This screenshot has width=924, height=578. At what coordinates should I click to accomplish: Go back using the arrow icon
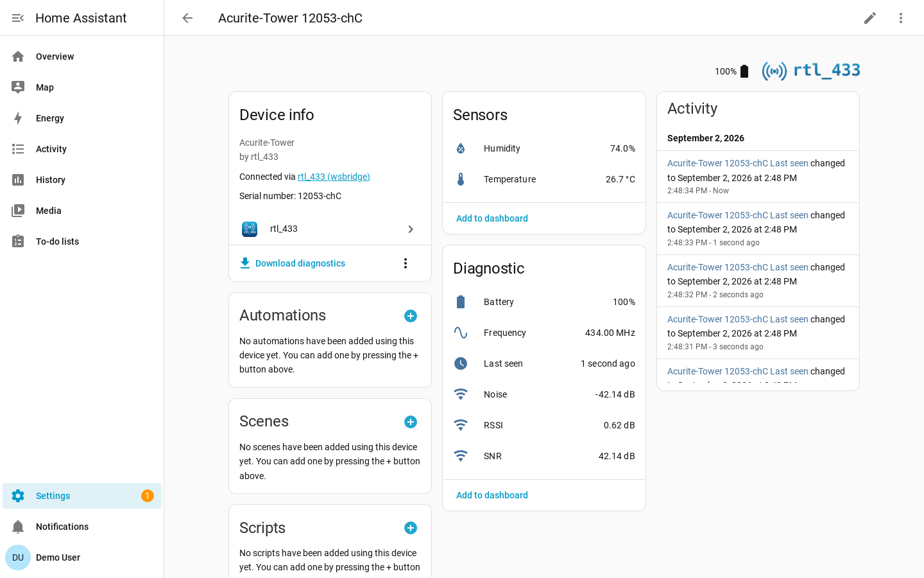(187, 18)
